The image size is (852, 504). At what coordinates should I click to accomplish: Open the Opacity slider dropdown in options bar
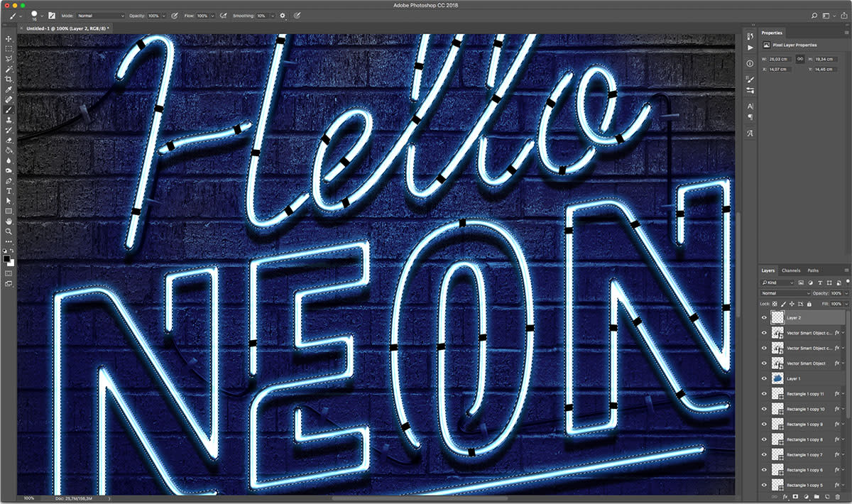(x=164, y=15)
